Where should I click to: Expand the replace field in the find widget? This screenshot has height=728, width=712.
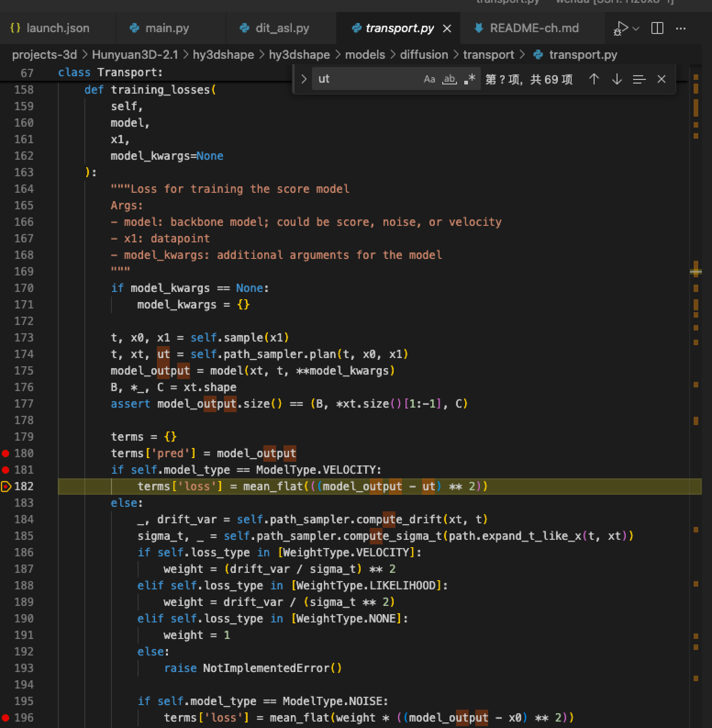(x=303, y=79)
